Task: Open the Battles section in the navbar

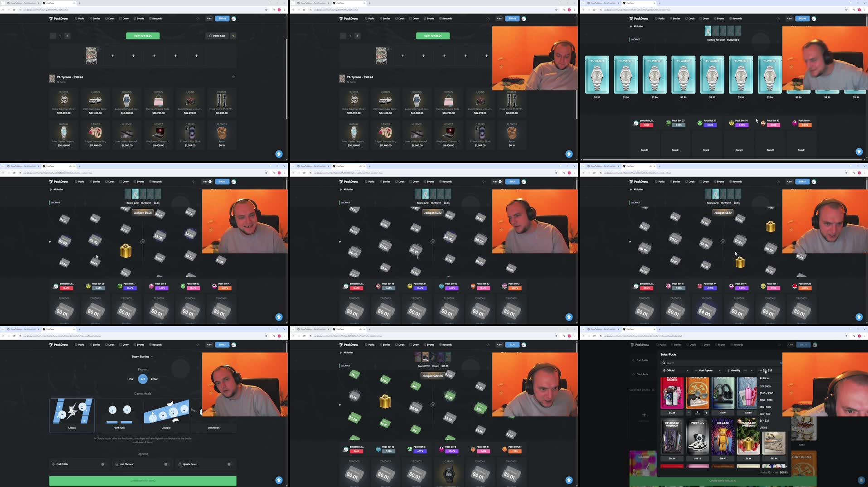Action: point(95,19)
